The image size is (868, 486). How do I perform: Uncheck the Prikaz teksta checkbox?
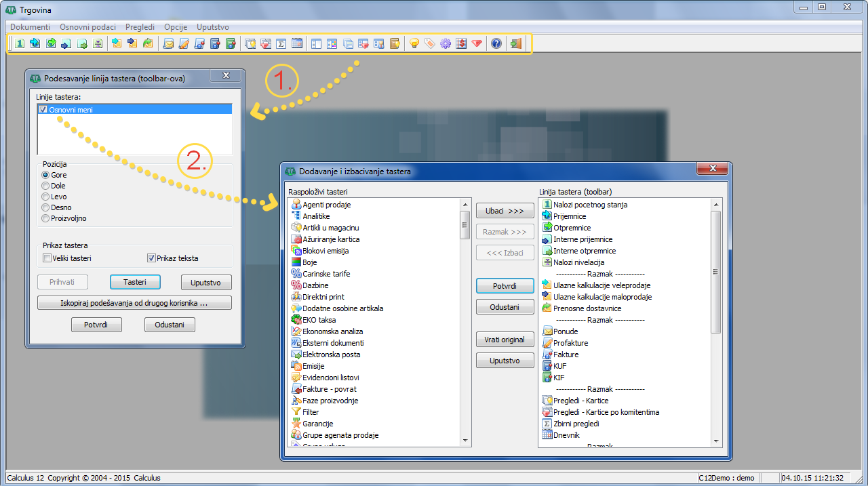pos(151,258)
